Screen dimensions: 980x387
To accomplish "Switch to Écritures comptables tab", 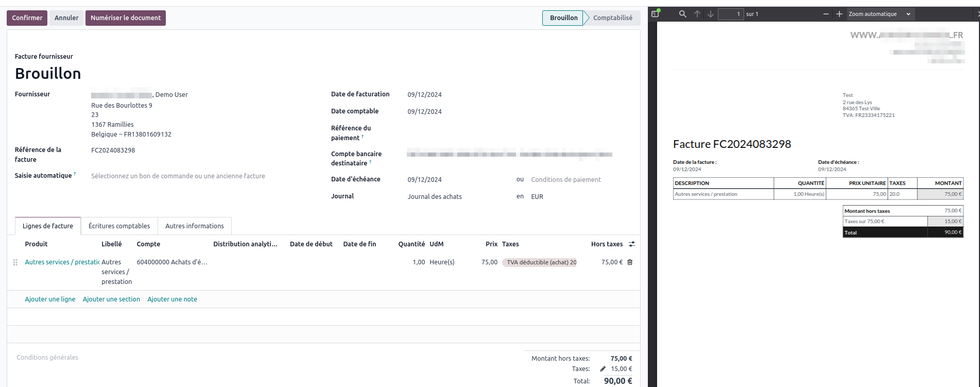I will [x=119, y=226].
